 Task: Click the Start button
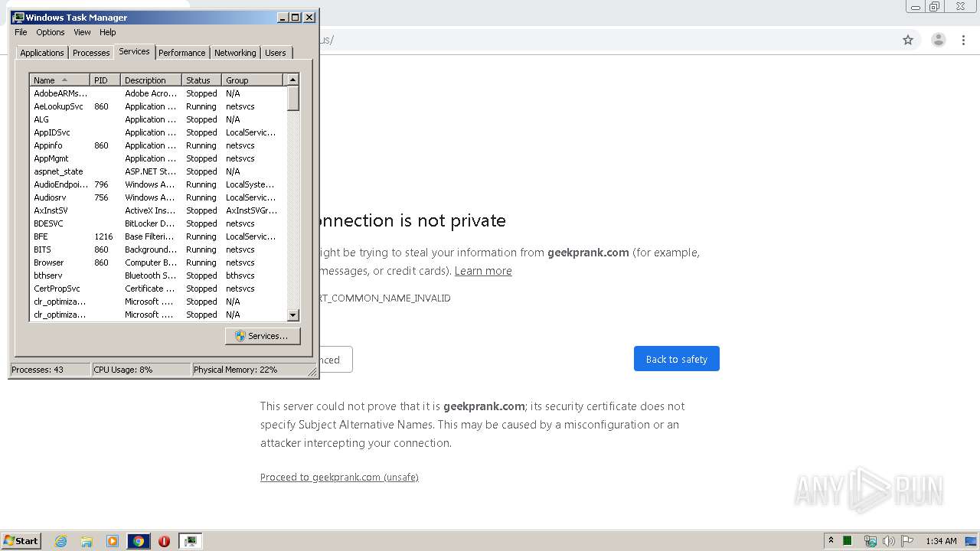point(21,541)
